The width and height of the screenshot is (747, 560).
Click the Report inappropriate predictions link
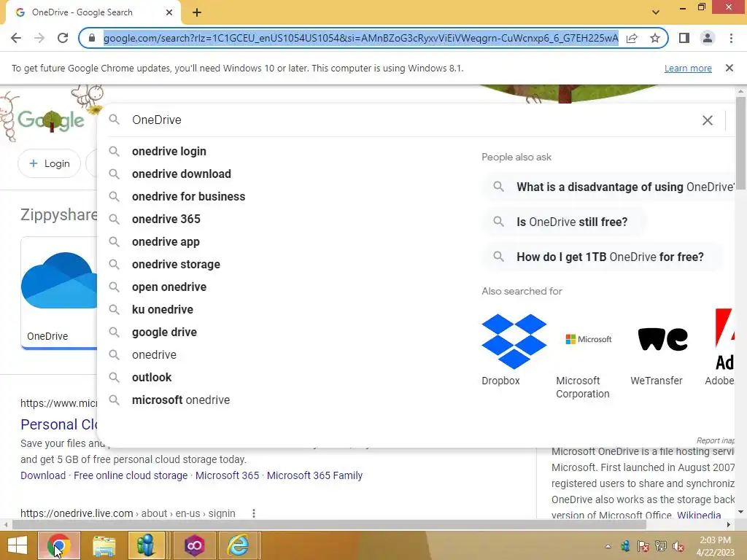point(715,441)
